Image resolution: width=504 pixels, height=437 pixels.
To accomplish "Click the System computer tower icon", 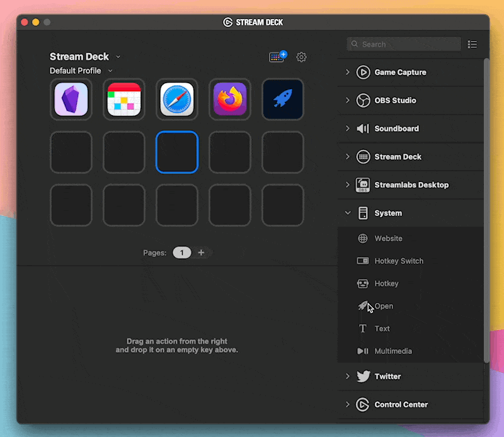I will point(363,213).
